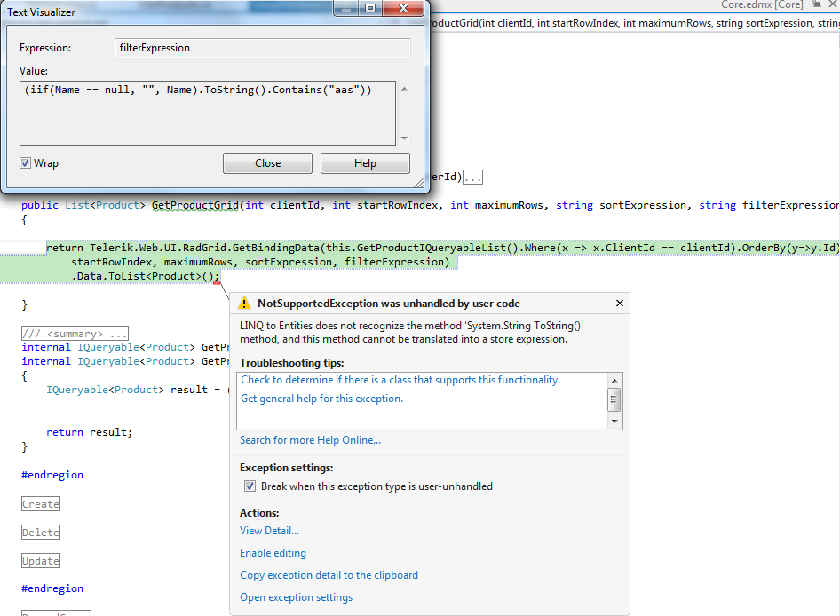Click the exception message text about ToString()
The image size is (840, 616).
pos(411,333)
